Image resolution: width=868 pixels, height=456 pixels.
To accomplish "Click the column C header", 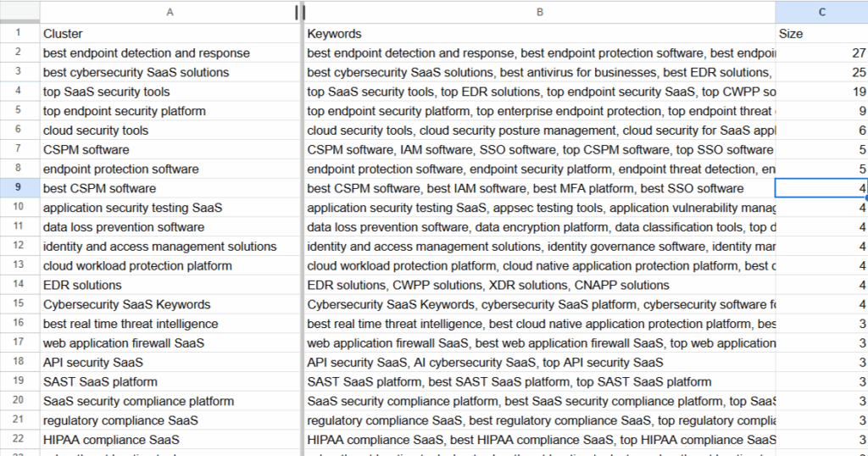I will 821,12.
